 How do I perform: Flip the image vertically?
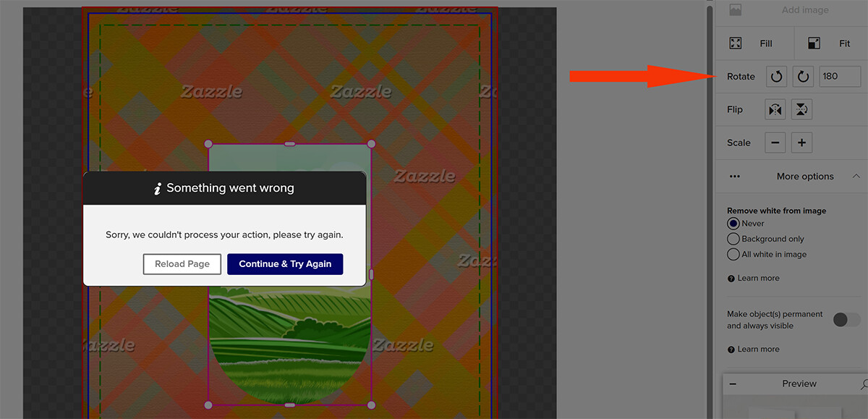point(801,110)
